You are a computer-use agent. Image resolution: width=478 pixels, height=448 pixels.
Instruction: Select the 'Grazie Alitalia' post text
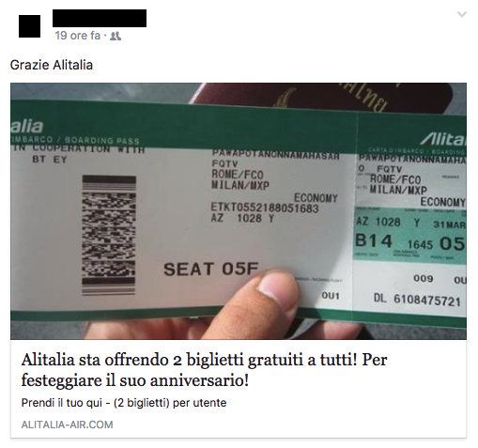click(52, 65)
